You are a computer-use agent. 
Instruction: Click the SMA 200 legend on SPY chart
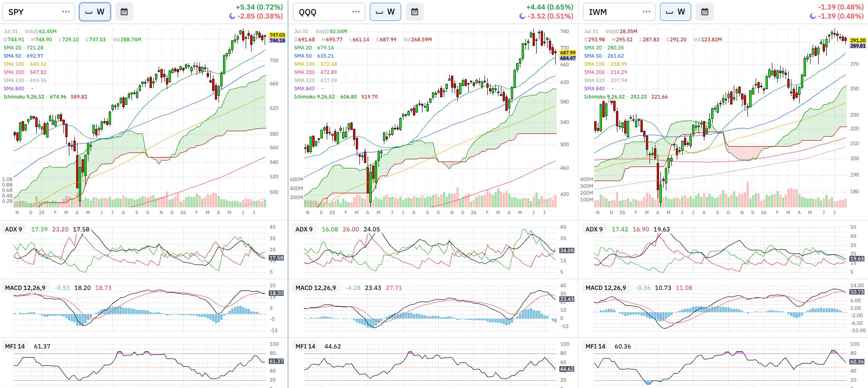point(25,72)
